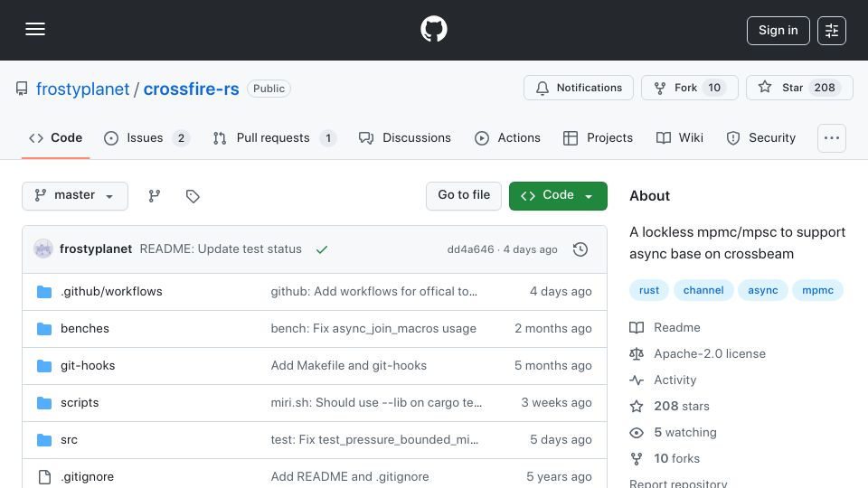Click the Sign in button
868x488 pixels.
point(778,31)
